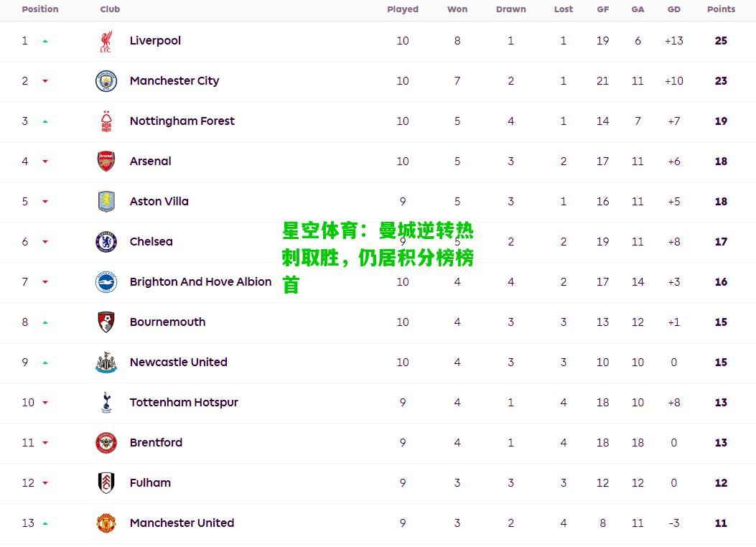Select the GD column header

pos(674,9)
